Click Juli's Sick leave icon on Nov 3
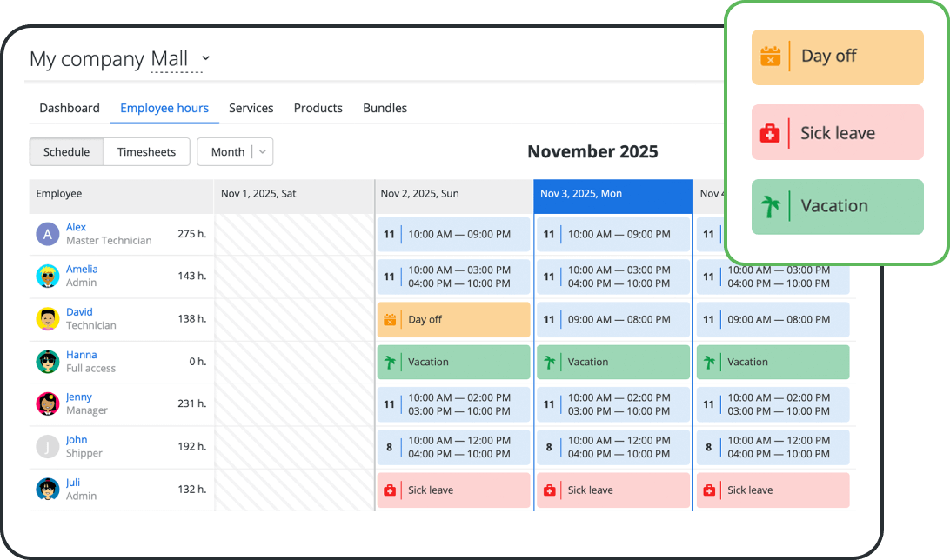This screenshot has width=950, height=560. [550, 490]
